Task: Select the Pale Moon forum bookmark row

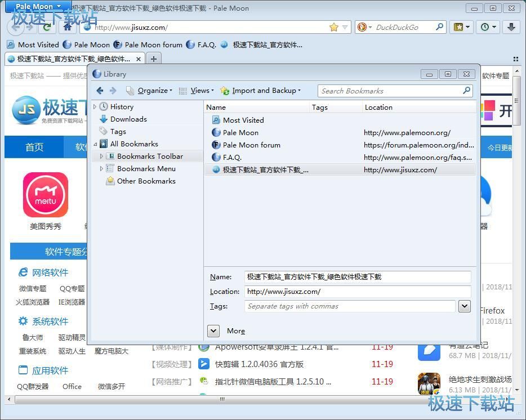Action: click(x=340, y=145)
